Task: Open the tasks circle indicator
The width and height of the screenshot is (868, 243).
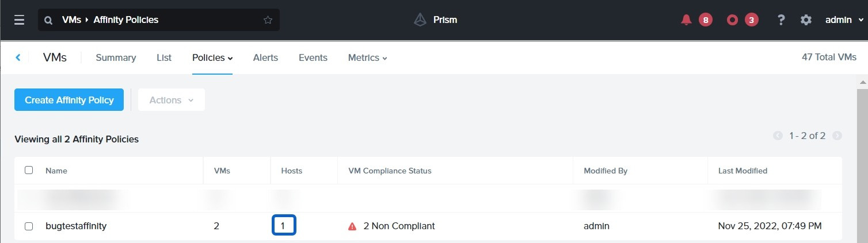Action: coord(732,20)
